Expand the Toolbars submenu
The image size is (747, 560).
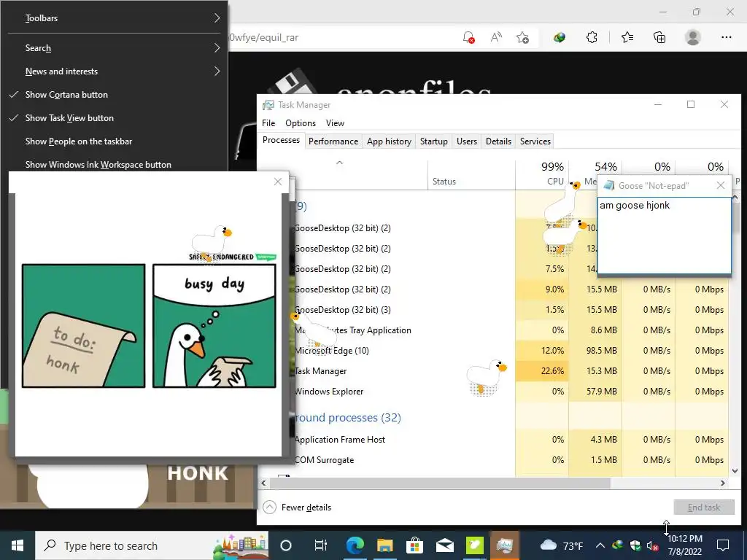point(114,18)
